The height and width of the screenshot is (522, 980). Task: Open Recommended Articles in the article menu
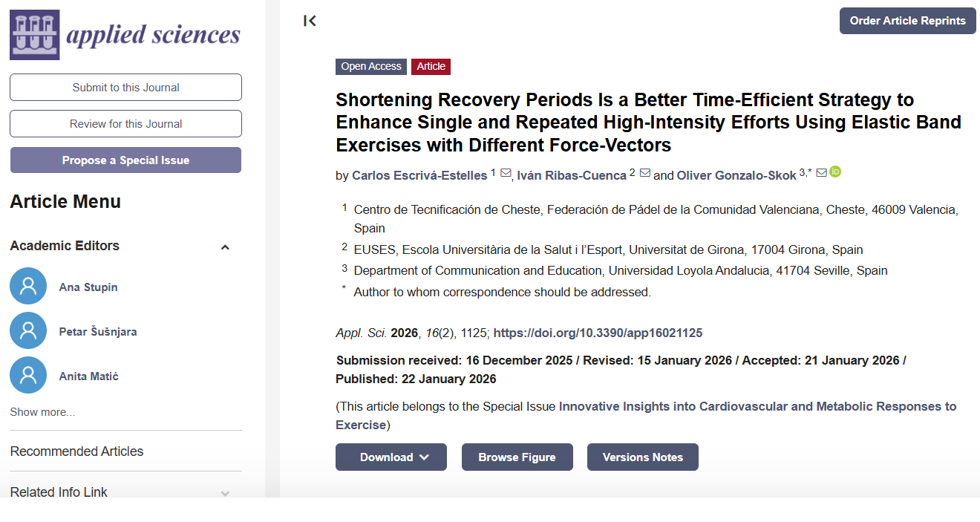[76, 451]
